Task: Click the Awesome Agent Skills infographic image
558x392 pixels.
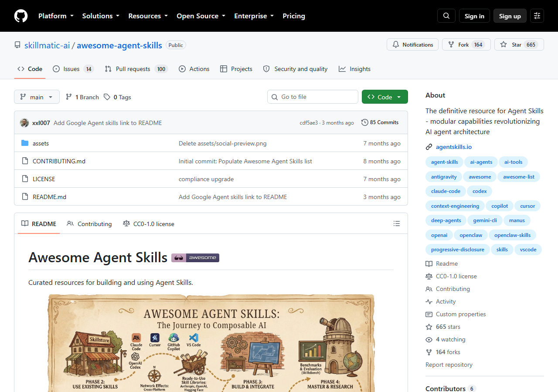Action: coord(211,343)
